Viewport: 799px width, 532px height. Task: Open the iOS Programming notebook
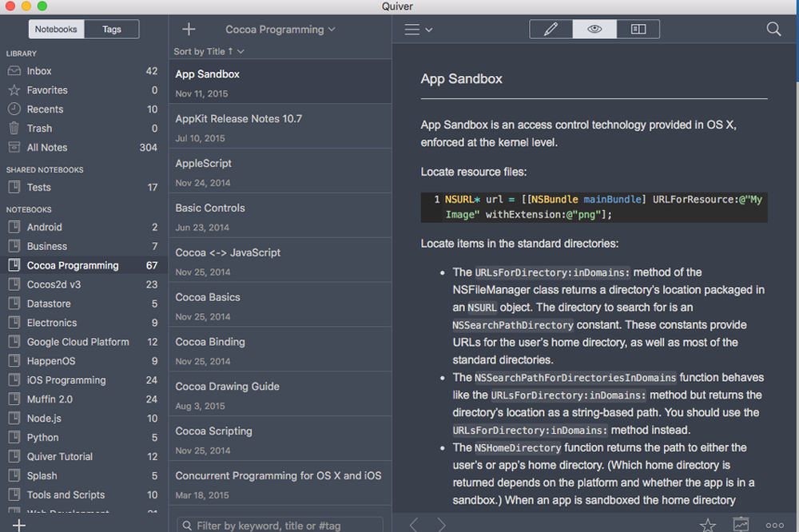(x=84, y=380)
